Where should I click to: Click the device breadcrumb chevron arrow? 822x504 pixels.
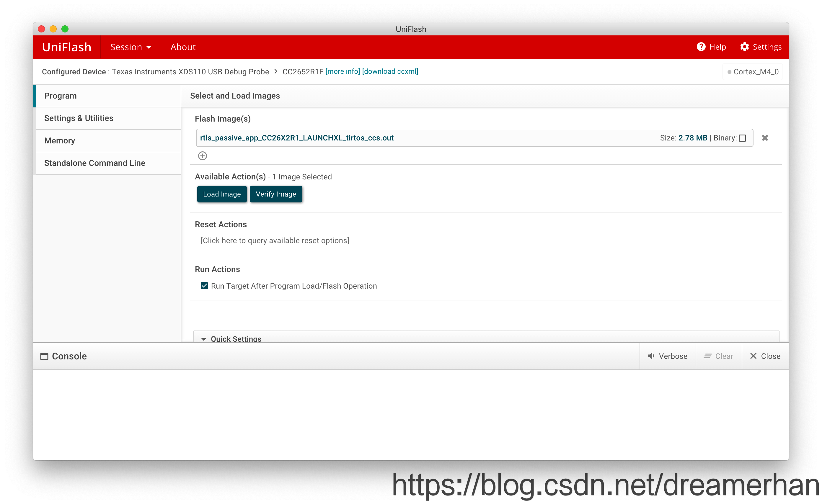276,71
